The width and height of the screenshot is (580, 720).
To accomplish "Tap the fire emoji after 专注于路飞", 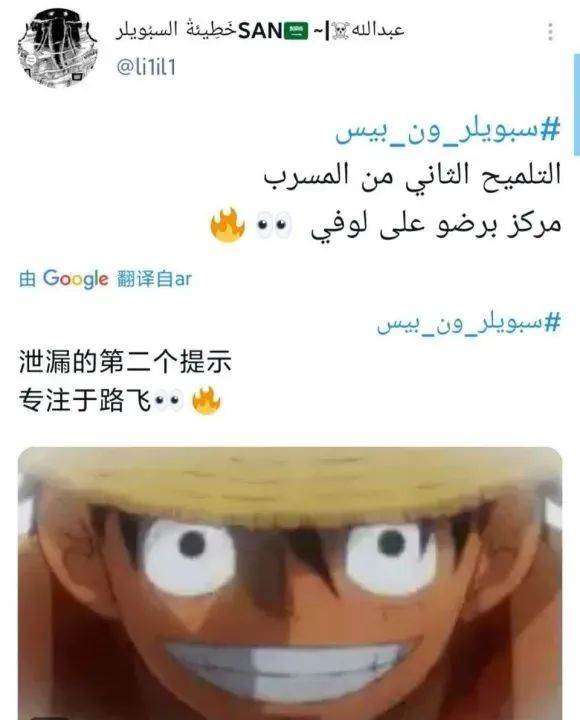I will tap(206, 400).
